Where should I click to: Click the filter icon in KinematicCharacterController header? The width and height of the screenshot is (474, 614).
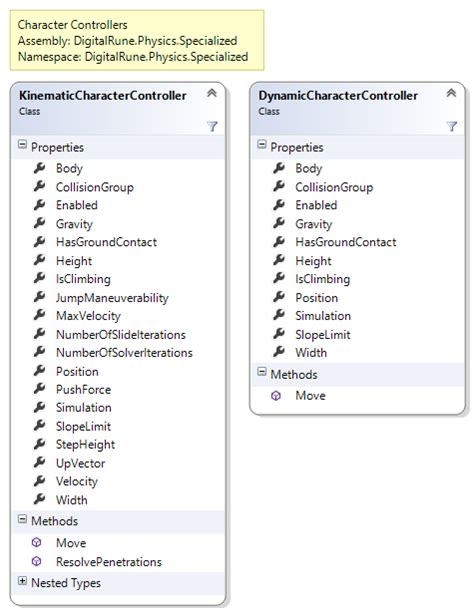point(212,126)
